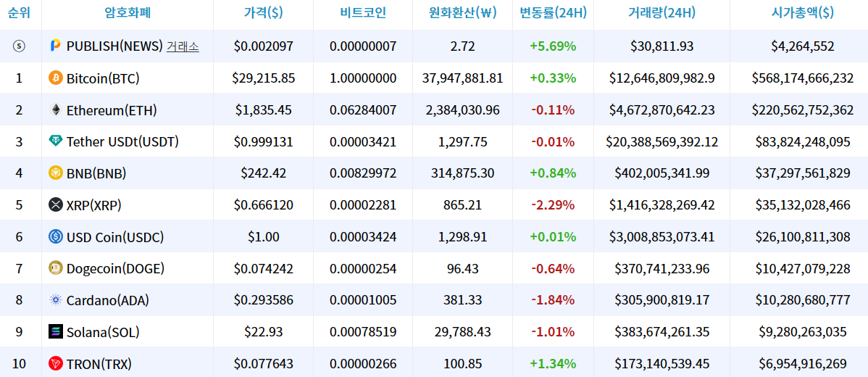The height and width of the screenshot is (377, 868).
Task: Click the -1.84% Cardano change value
Action: pyautogui.click(x=553, y=301)
